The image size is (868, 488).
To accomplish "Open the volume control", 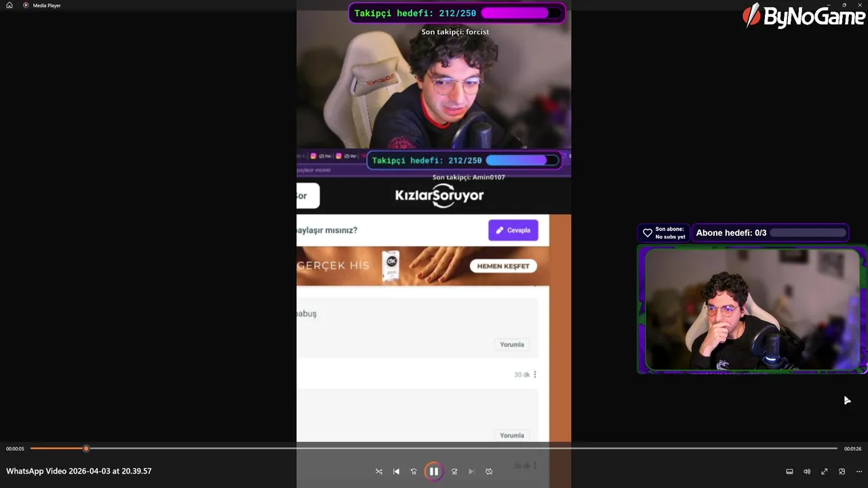I will pyautogui.click(x=807, y=471).
